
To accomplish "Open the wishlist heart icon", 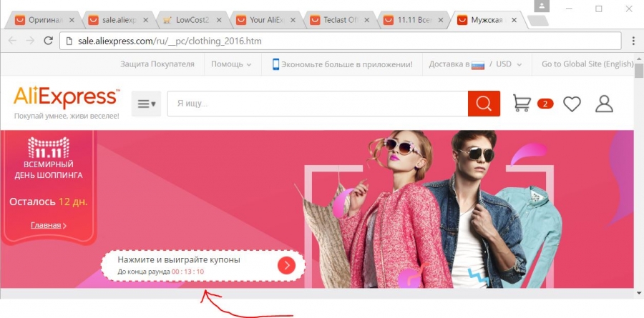I will [x=572, y=104].
